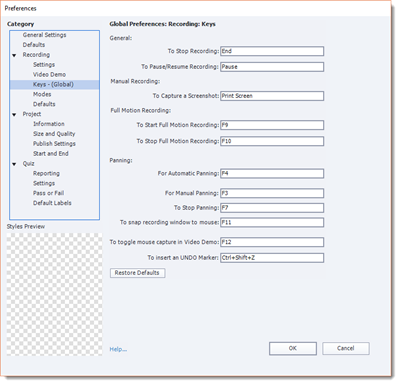Select the Recording category

36,55
